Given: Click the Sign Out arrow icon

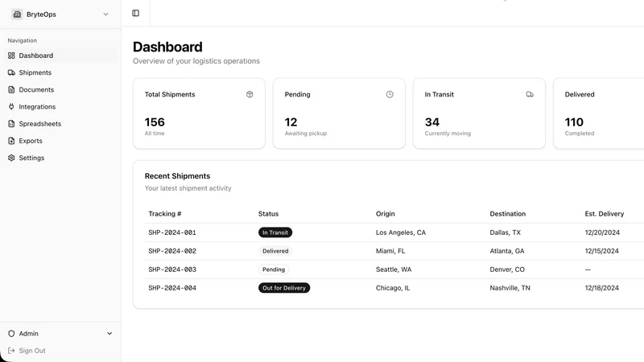Looking at the screenshot, I should click(x=11, y=351).
